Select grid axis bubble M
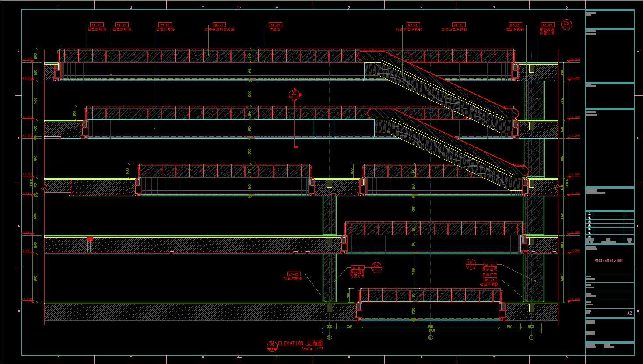This screenshot has width=643, height=364. (329, 337)
